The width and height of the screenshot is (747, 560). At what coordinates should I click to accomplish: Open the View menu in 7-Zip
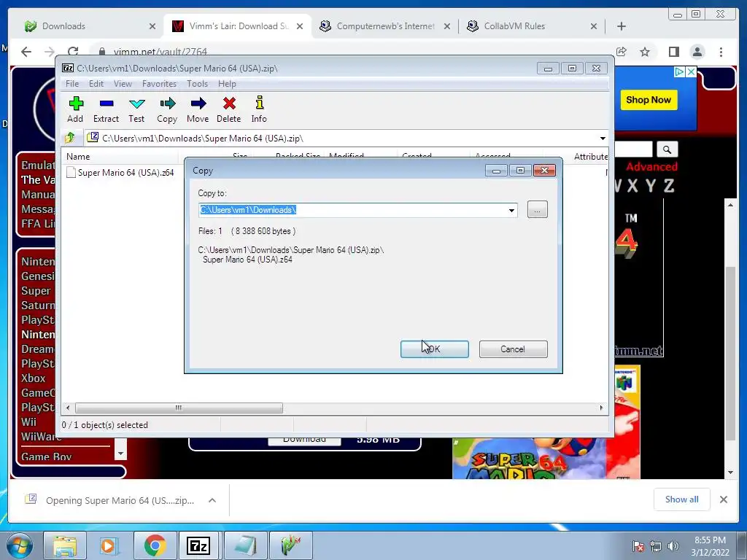(123, 84)
